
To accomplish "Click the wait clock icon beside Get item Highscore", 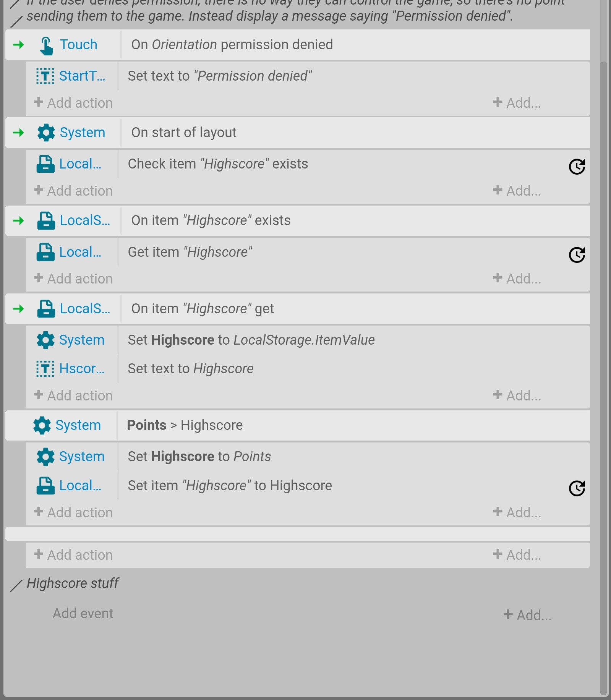I will [x=577, y=254].
